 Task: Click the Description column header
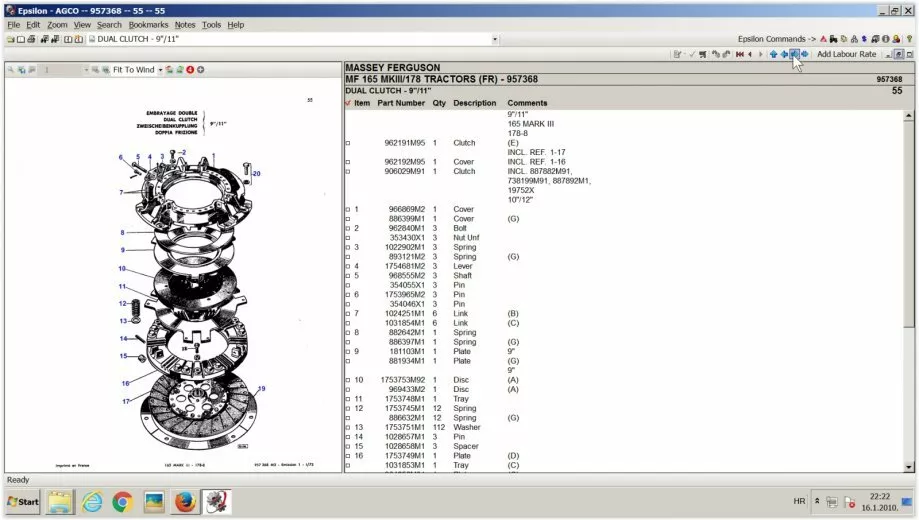coord(475,103)
